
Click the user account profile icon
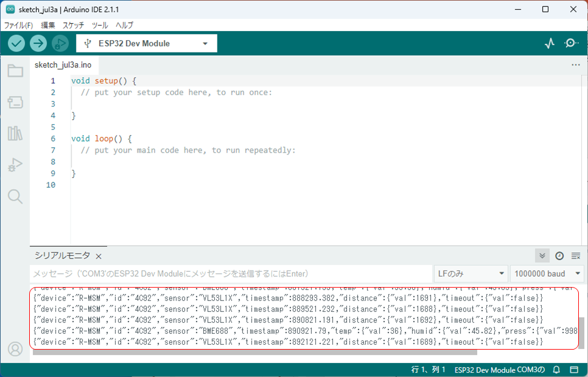(15, 349)
